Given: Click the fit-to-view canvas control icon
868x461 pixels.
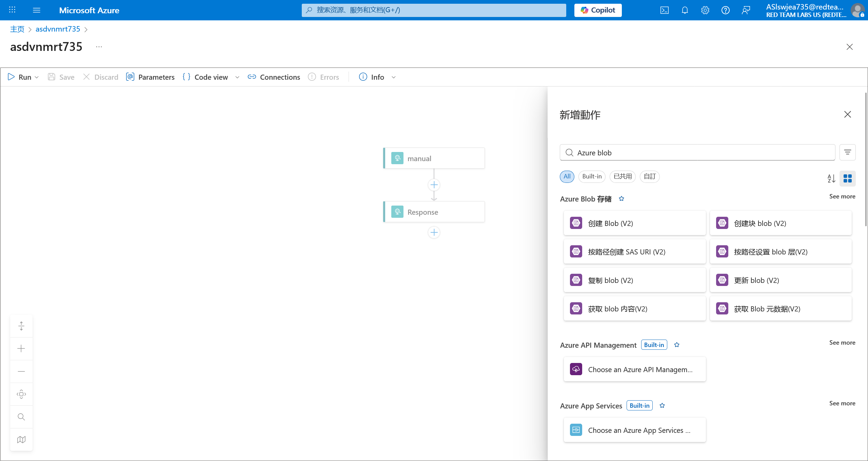Looking at the screenshot, I should 21,394.
